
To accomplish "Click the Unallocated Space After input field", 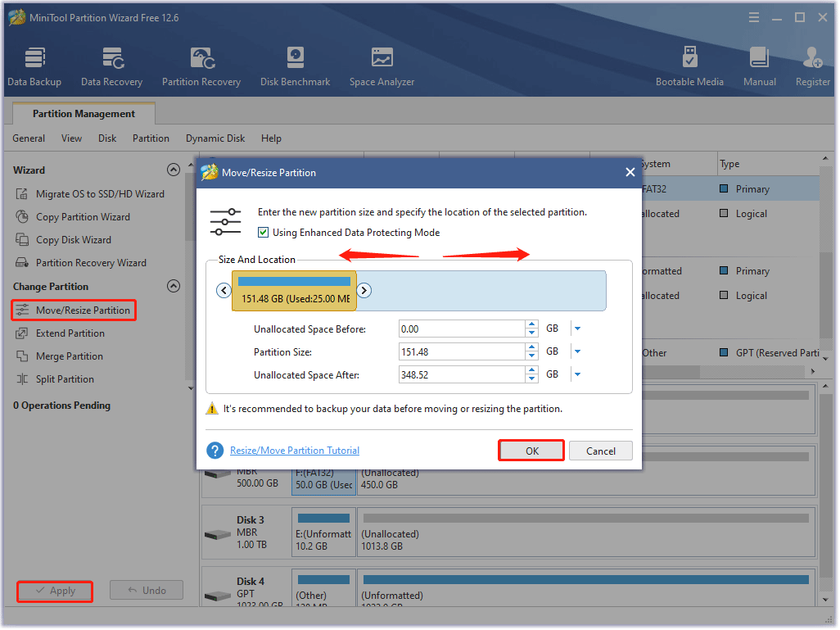I will click(x=463, y=375).
